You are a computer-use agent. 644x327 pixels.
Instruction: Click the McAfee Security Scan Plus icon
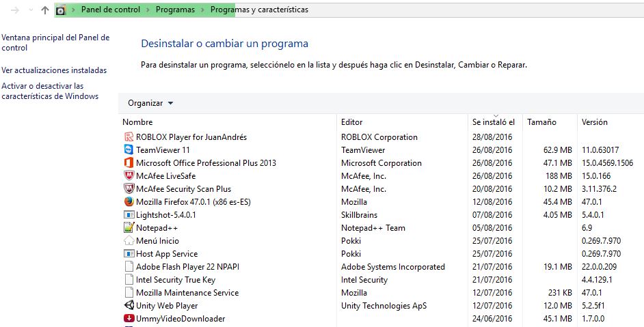pyautogui.click(x=129, y=188)
